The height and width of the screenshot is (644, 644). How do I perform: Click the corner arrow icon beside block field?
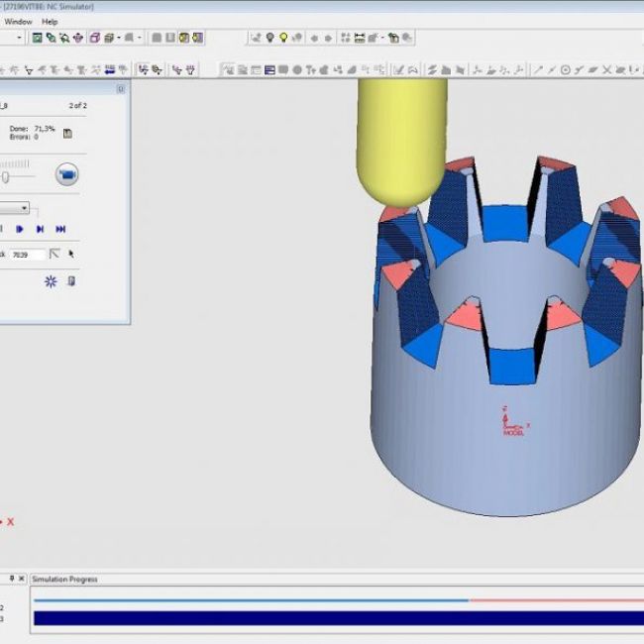pos(54,254)
